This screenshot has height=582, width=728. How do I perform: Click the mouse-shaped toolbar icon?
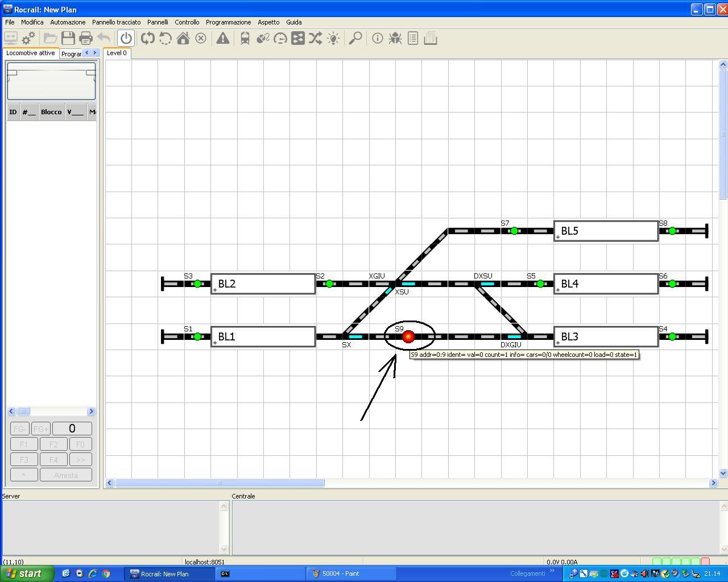click(x=263, y=39)
